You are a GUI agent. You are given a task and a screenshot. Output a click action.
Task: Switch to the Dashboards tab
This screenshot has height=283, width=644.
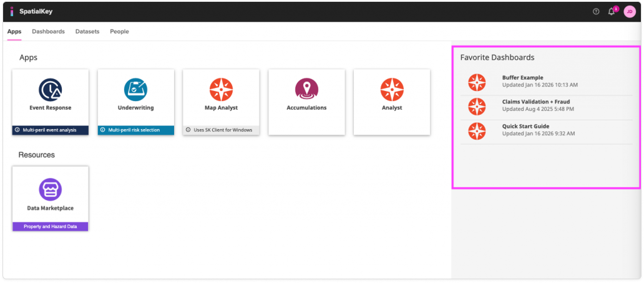click(48, 31)
